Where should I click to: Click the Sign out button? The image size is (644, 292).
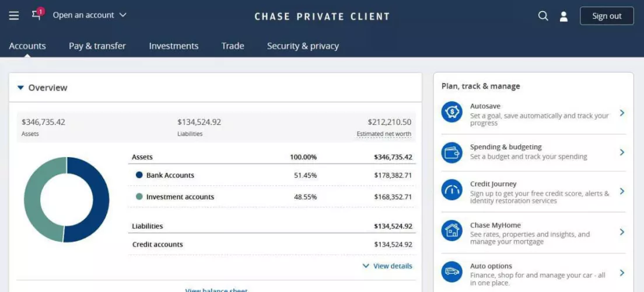point(607,16)
